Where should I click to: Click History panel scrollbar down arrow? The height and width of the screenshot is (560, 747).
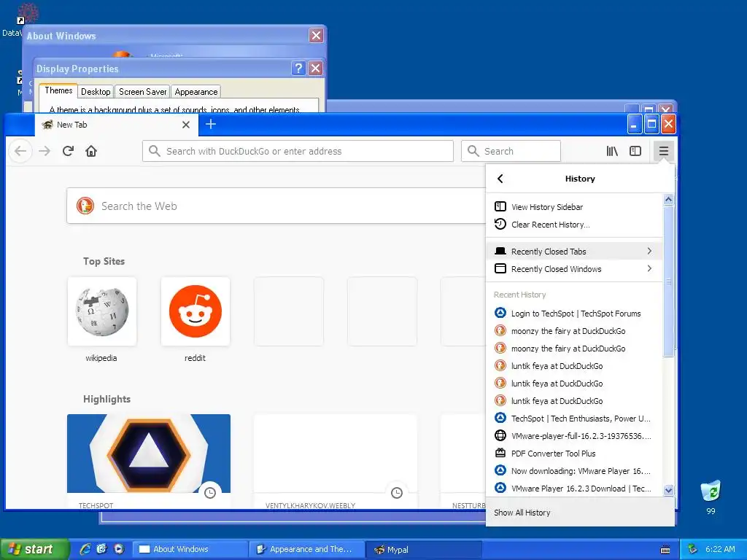(668, 490)
